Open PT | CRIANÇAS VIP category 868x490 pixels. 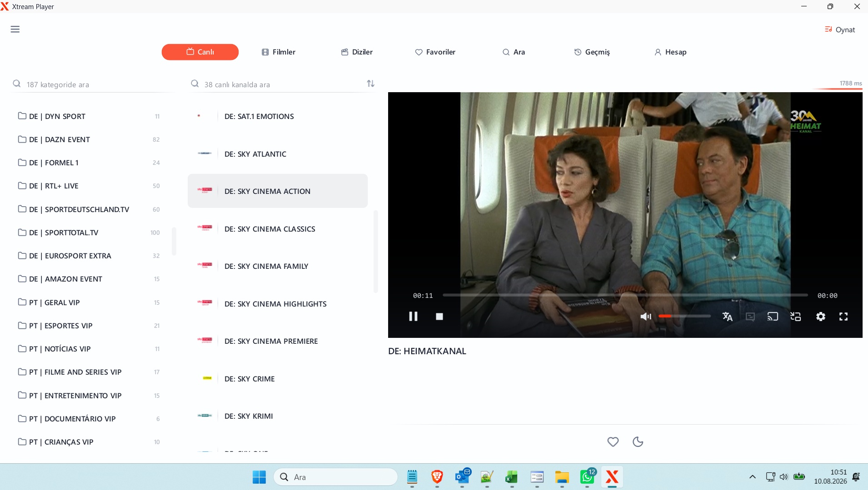coord(89,442)
